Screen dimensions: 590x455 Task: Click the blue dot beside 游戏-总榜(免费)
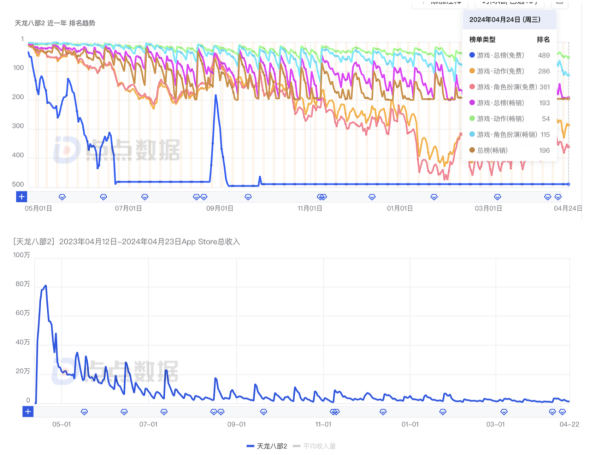click(472, 55)
